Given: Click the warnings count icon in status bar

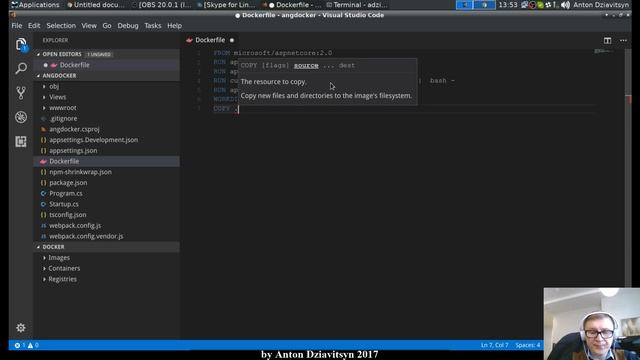Looking at the screenshot, I should pos(30,345).
